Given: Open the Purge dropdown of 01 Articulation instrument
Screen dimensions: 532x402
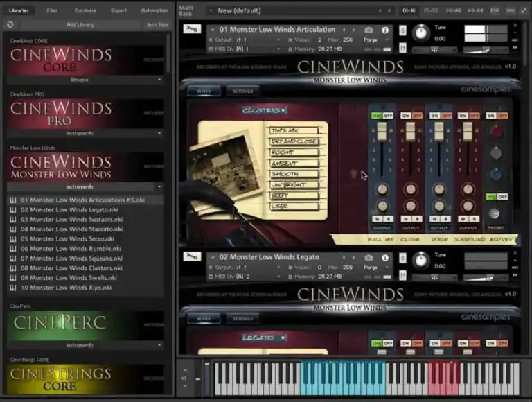Looking at the screenshot, I should pyautogui.click(x=375, y=40).
